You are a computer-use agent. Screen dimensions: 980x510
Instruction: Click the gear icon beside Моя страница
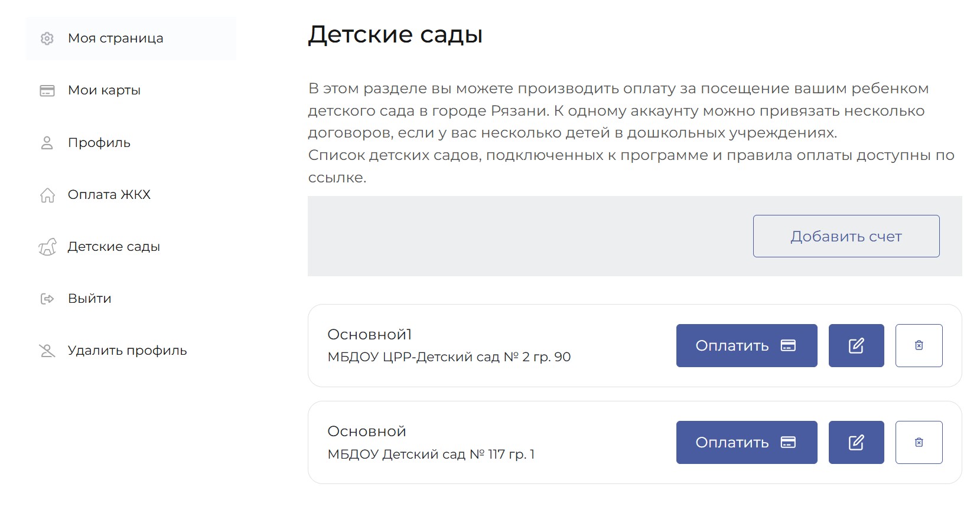coord(47,38)
